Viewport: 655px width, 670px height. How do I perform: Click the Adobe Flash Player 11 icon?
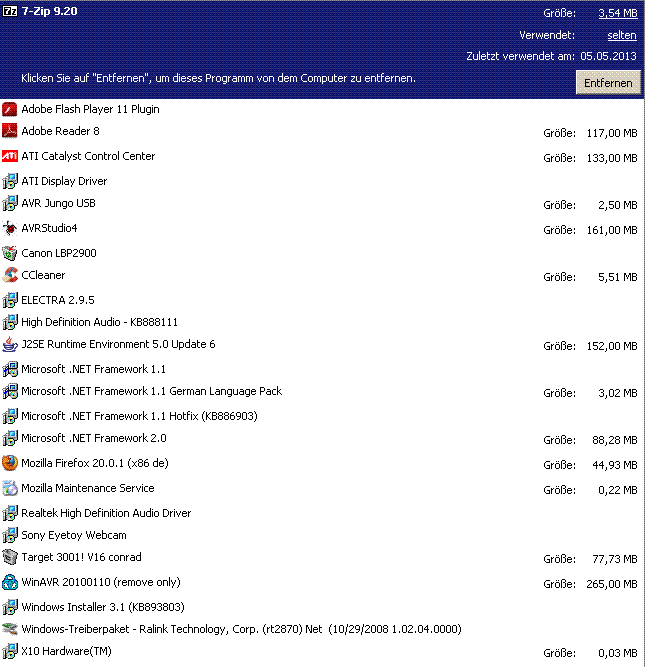coord(9,109)
